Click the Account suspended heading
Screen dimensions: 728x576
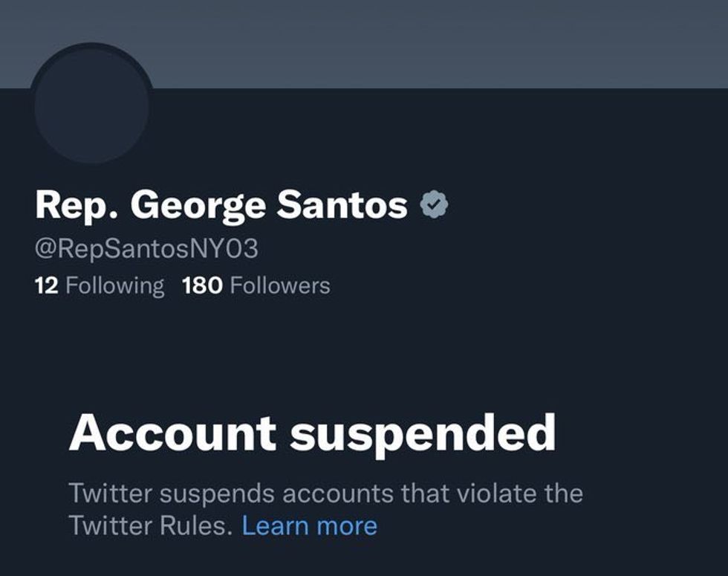[313, 434]
